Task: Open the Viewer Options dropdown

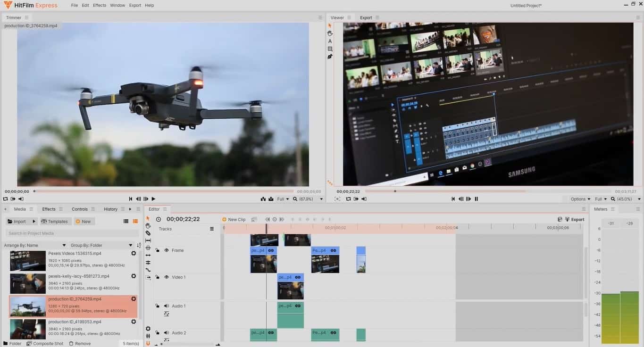Action: pos(580,199)
